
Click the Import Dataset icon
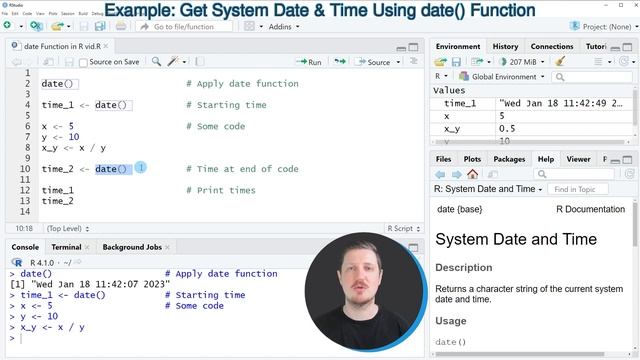click(x=477, y=62)
